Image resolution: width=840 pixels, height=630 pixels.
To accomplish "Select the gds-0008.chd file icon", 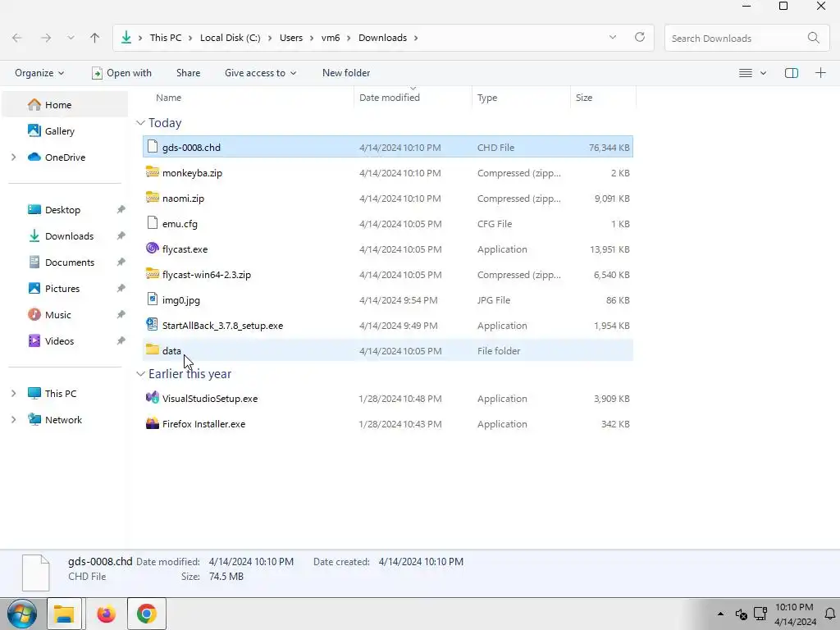I will coord(153,146).
